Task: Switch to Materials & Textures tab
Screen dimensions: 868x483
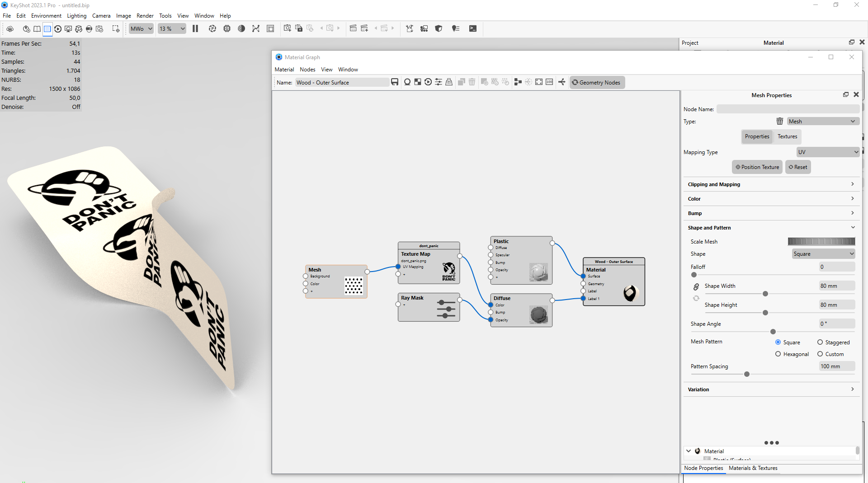Action: point(753,468)
